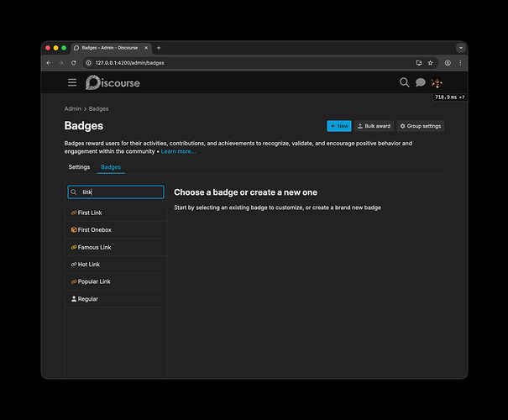Open the search magnifier in header

pos(404,82)
